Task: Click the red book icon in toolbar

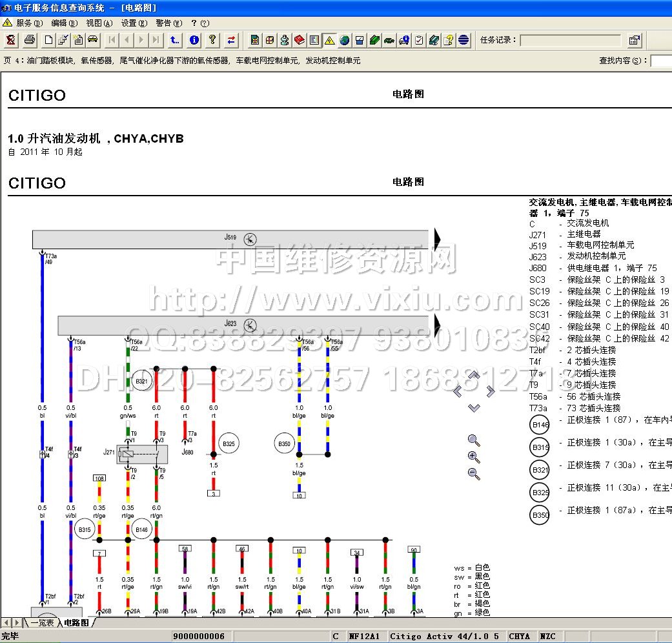Action: 300,40
